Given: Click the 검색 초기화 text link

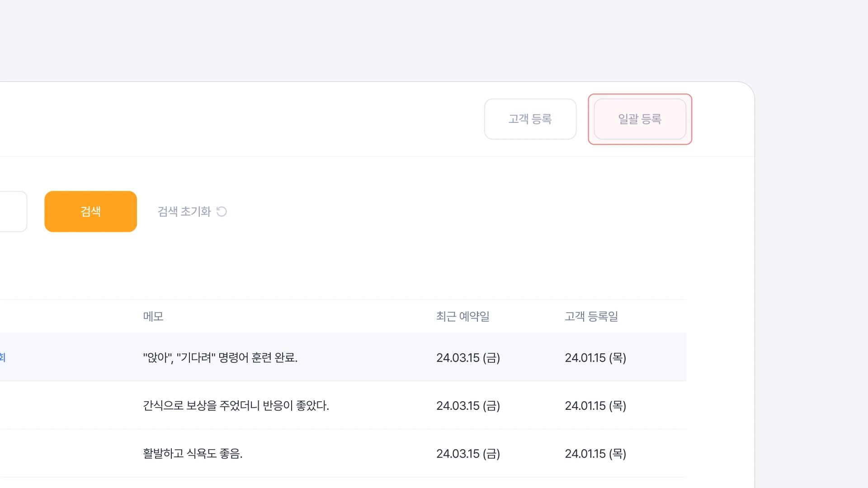Looking at the screenshot, I should [x=184, y=211].
